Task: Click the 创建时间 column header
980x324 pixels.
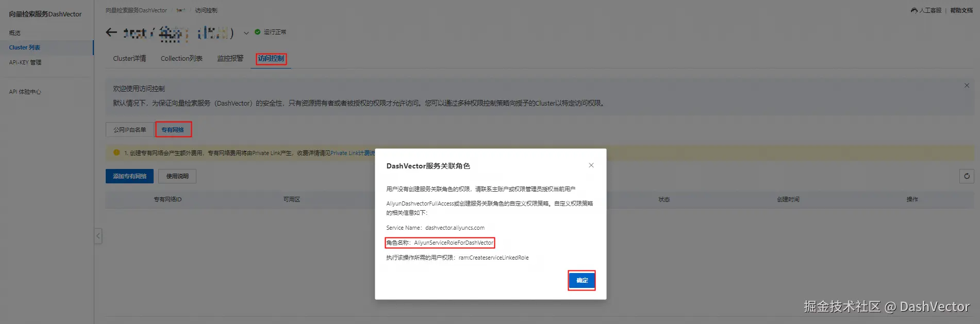Action: tap(788, 199)
